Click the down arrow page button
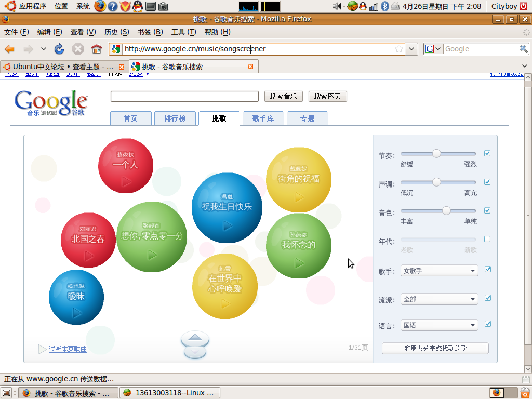Viewport: 532px width, 399px height. tap(195, 353)
